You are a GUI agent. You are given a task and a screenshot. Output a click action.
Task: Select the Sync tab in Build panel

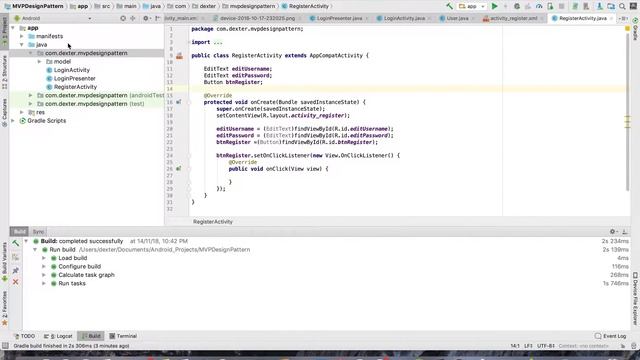pyautogui.click(x=38, y=231)
